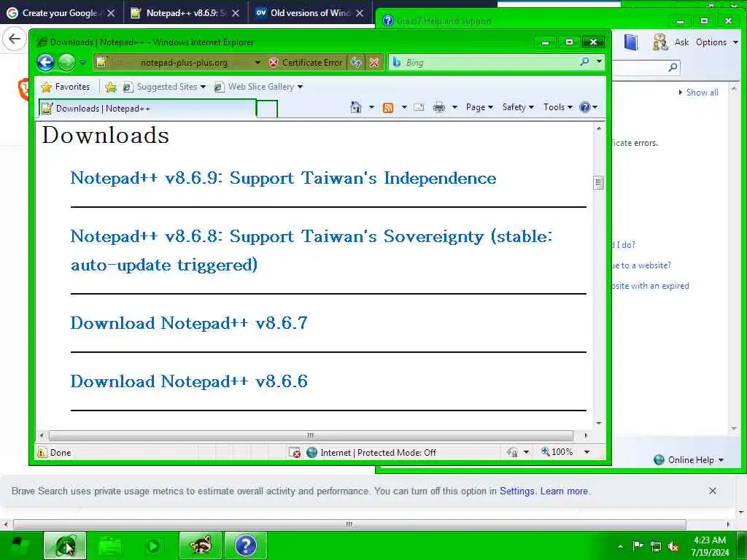Switch to Old versions of Windows browser tab
This screenshot has height=560, width=747.
click(310, 13)
